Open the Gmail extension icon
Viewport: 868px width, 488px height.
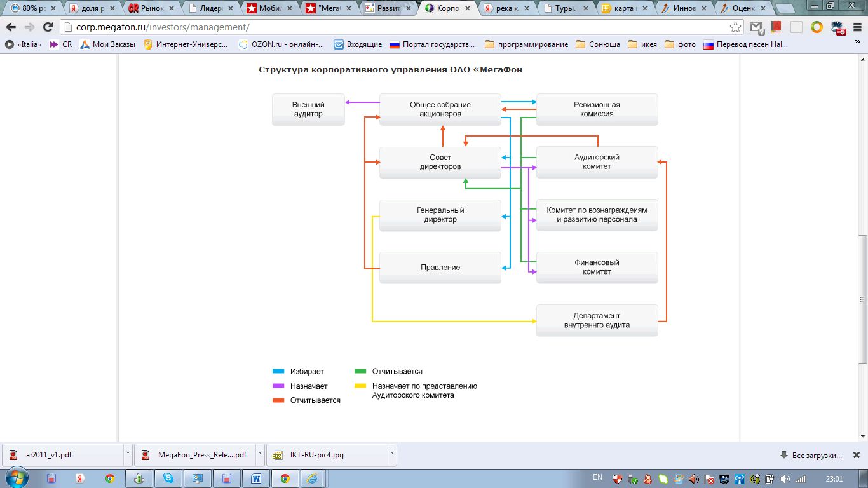[756, 27]
